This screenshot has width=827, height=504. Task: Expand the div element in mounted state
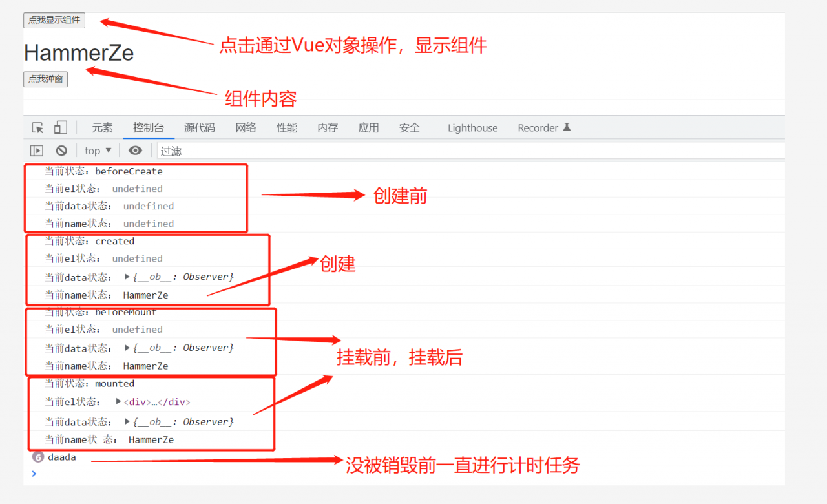(119, 401)
